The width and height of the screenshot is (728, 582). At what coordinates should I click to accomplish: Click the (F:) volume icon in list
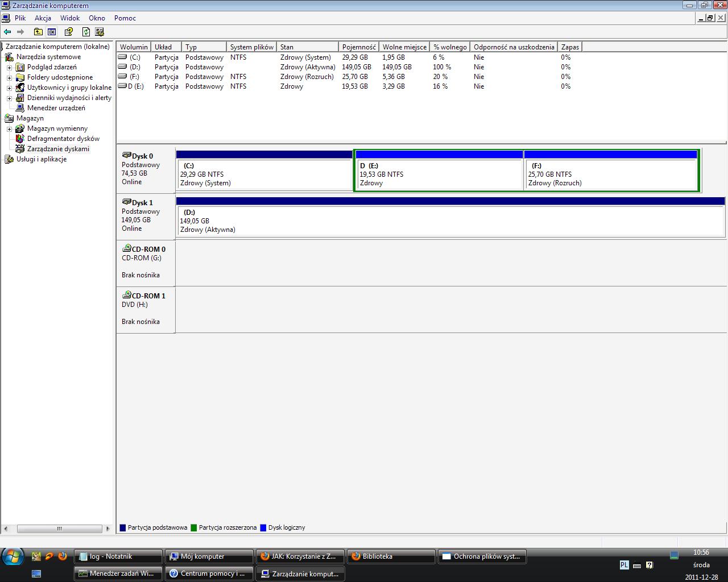click(122, 76)
